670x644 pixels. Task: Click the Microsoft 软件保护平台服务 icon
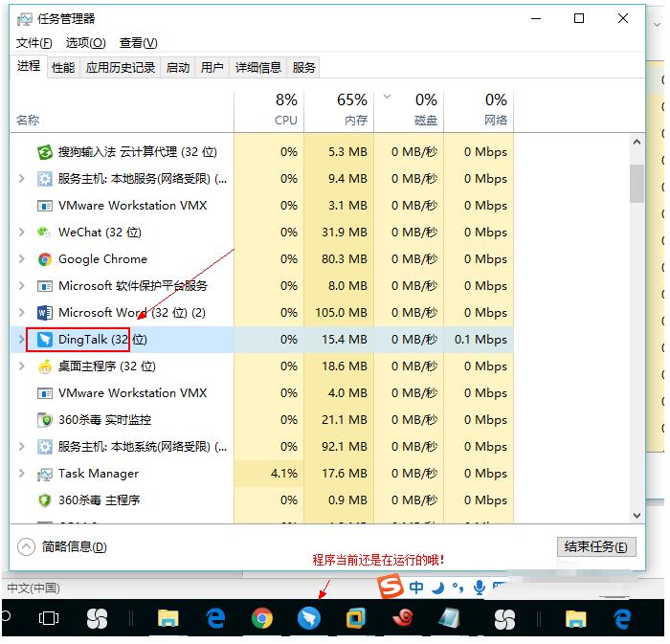(x=44, y=286)
